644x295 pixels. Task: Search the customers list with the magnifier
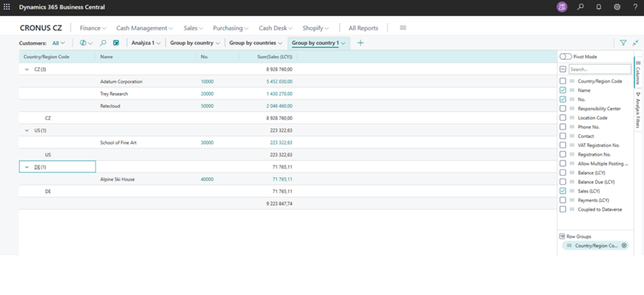point(103,43)
